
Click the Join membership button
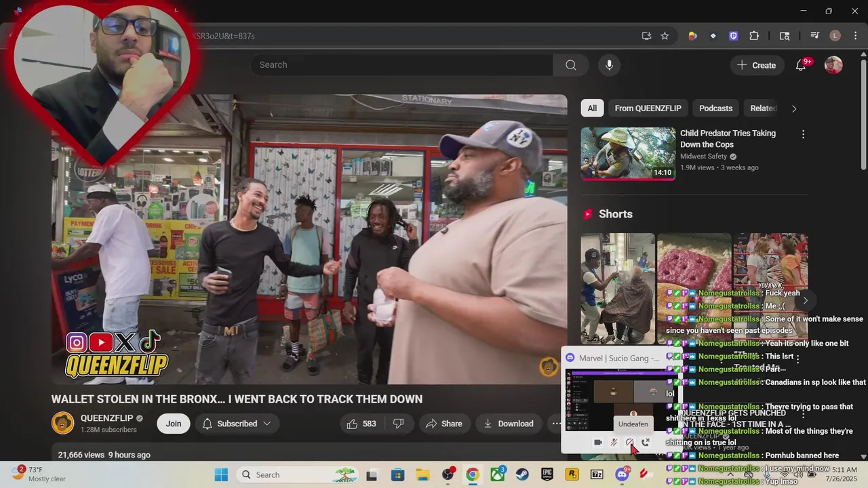174,424
